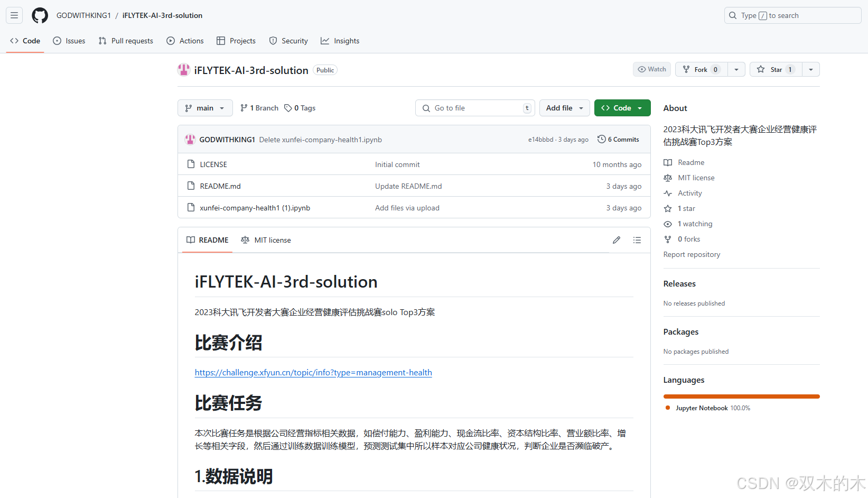
Task: Open the hamburger navigation menu
Action: (x=14, y=15)
